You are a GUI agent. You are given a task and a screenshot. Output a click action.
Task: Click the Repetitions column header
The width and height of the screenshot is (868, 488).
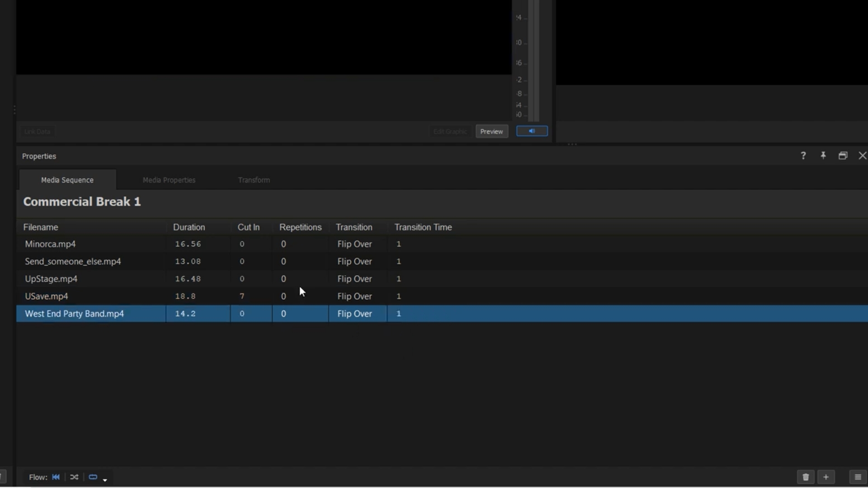[301, 227]
